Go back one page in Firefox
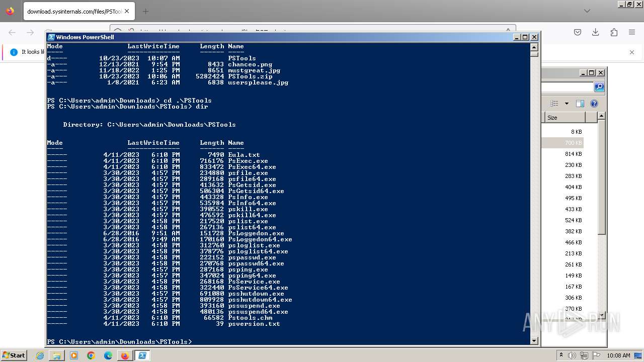This screenshot has width=644, height=362. pos(12,32)
